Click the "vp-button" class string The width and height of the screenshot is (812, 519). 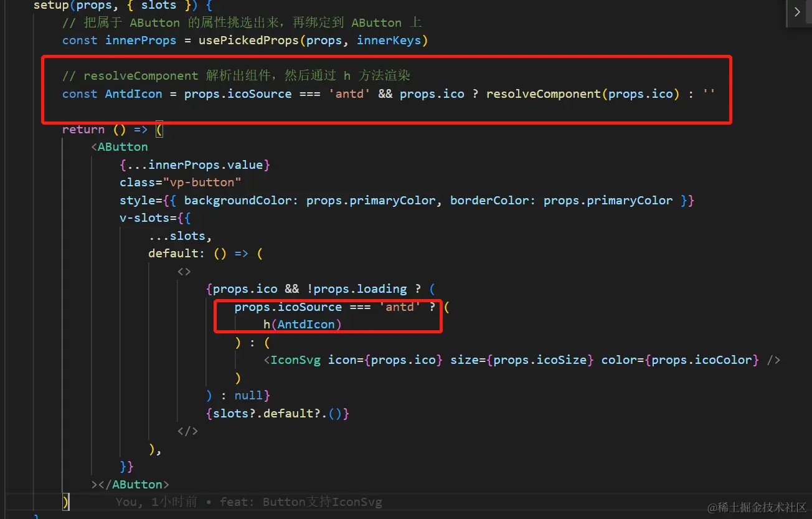[202, 183]
